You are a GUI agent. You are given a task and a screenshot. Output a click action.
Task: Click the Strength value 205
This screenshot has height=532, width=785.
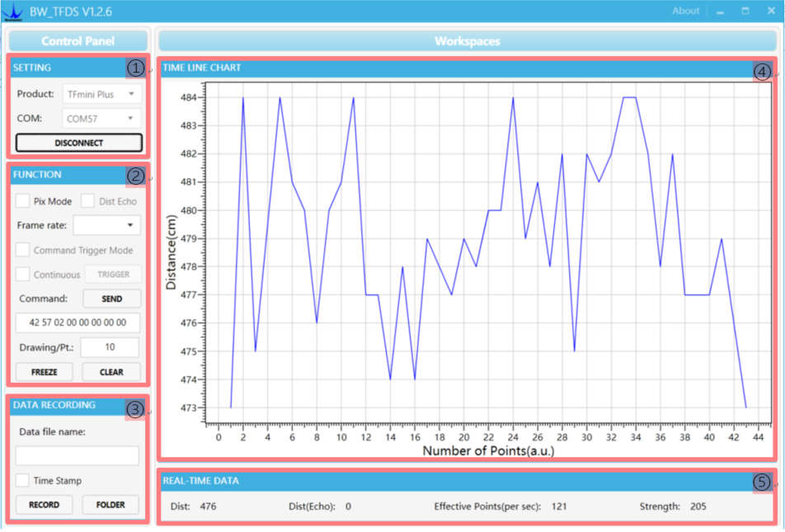click(698, 506)
